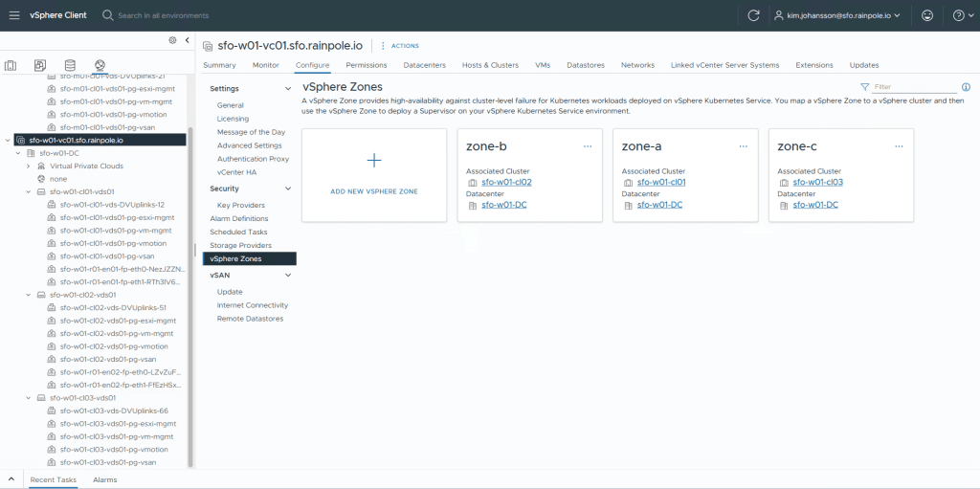Open the hamburger navigation menu
980x489 pixels.
point(14,15)
